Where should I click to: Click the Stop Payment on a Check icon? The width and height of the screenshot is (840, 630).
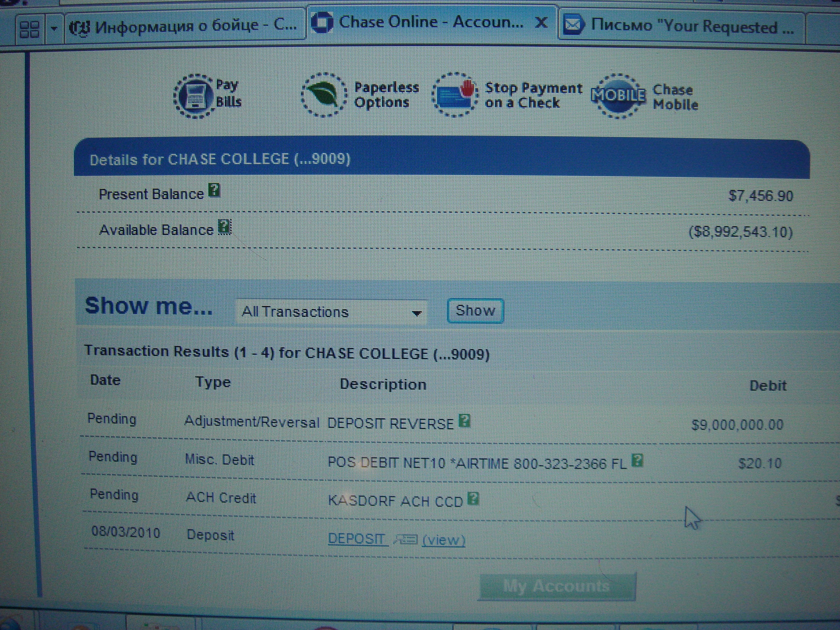pos(454,94)
